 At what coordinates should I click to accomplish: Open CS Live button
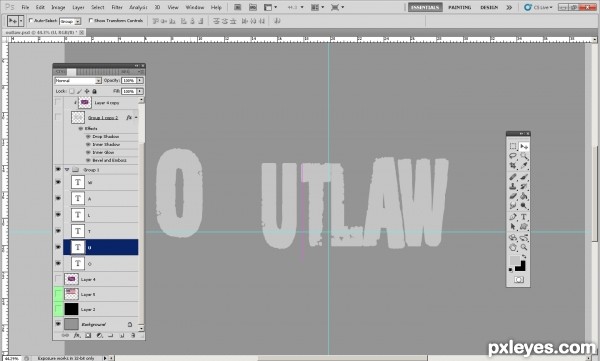click(538, 7)
